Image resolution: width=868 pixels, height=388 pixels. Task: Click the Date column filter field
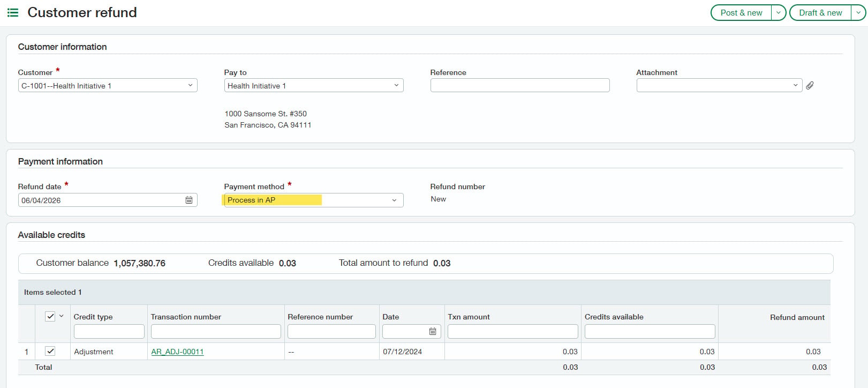tap(411, 331)
